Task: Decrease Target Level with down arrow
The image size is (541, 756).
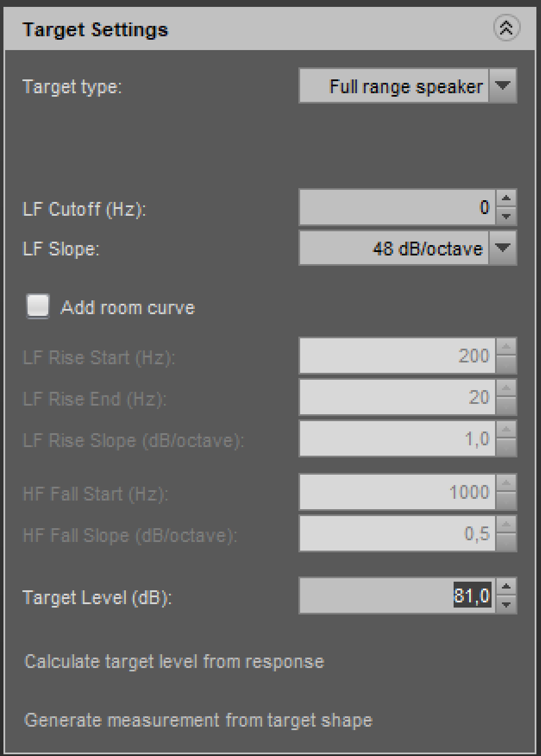Action: pos(507,604)
